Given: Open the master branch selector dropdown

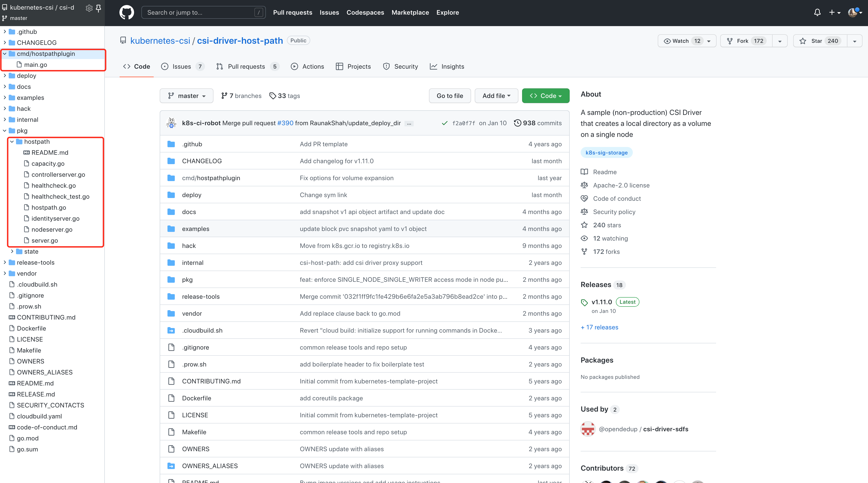Looking at the screenshot, I should pyautogui.click(x=186, y=96).
